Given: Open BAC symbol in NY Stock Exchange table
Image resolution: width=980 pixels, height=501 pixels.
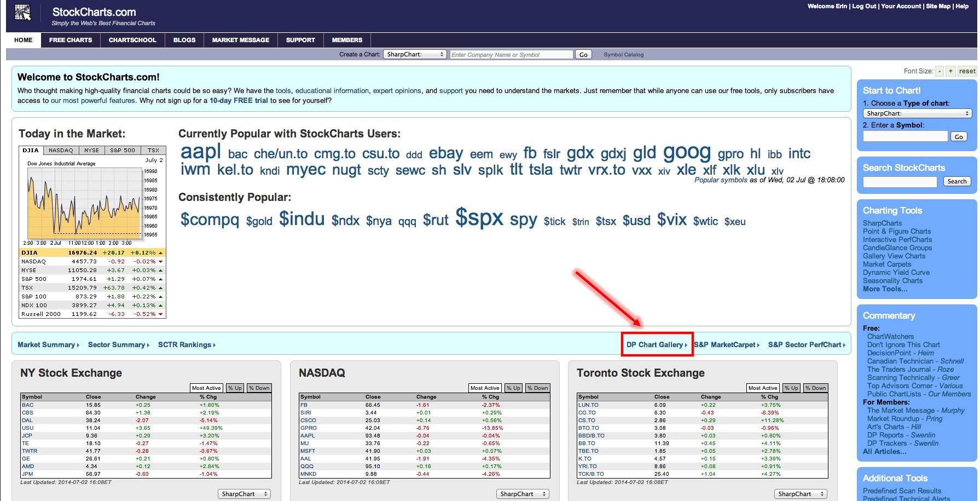Looking at the screenshot, I should click(27, 405).
